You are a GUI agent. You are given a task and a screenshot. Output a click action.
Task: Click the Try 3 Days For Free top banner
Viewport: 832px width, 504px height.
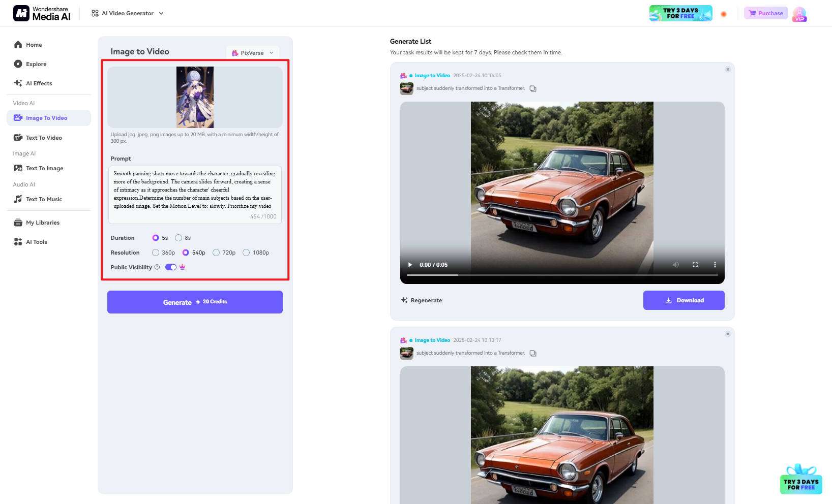click(x=680, y=13)
